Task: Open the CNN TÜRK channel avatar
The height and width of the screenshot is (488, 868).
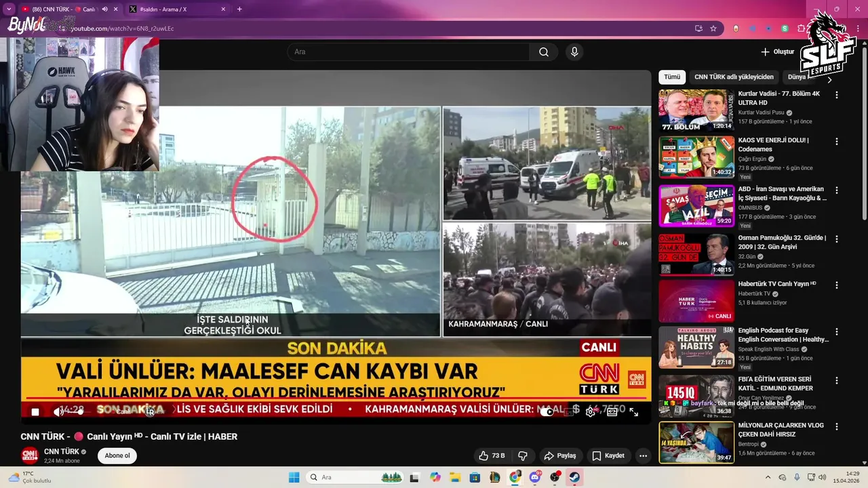Action: tap(29, 455)
